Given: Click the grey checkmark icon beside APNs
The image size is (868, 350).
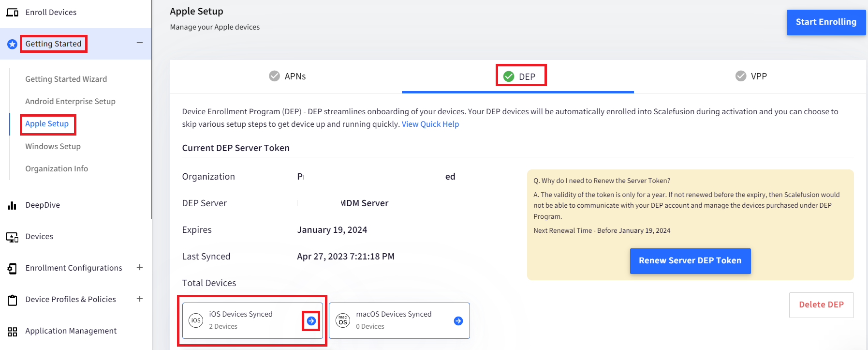Looking at the screenshot, I should (x=275, y=76).
